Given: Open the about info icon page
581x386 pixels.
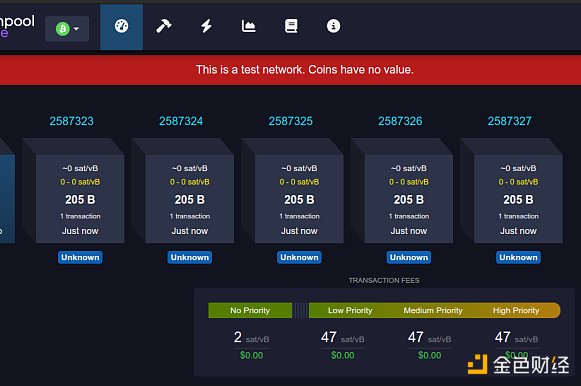Looking at the screenshot, I should tap(333, 26).
